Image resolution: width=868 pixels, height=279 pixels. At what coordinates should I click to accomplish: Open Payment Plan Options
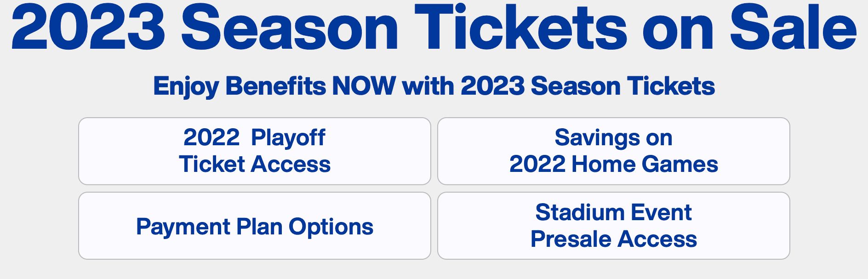tap(254, 226)
